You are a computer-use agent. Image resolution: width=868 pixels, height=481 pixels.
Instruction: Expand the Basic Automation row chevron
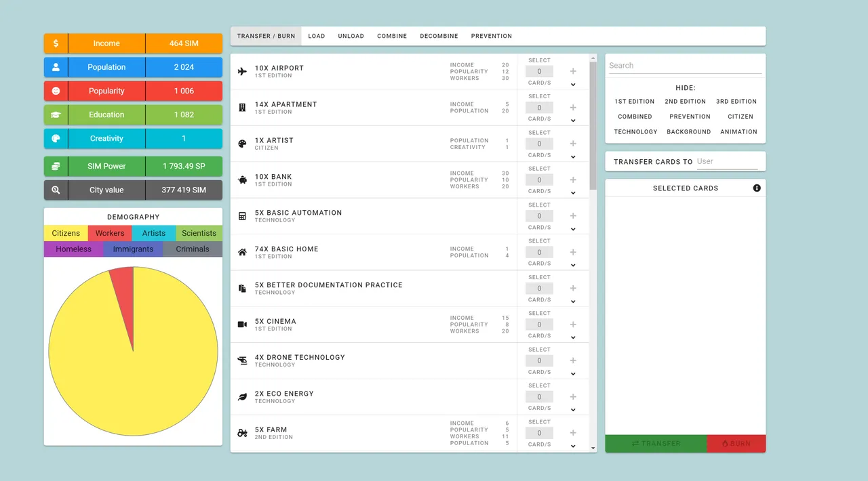[x=573, y=229]
